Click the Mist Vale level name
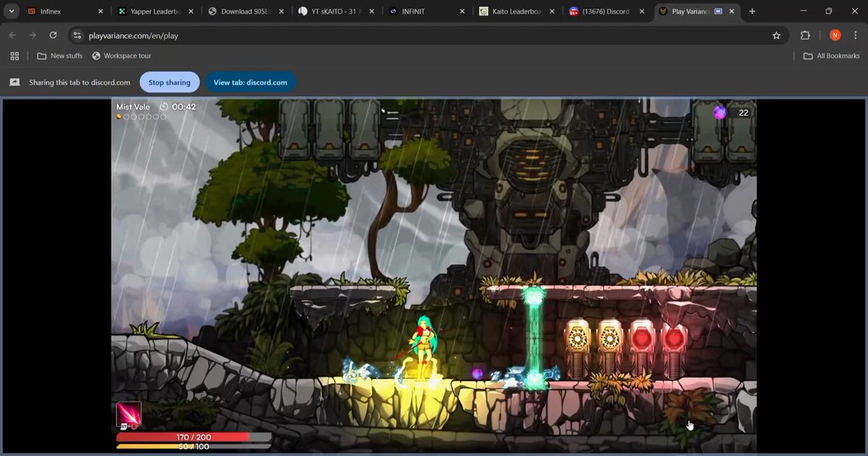 click(133, 107)
